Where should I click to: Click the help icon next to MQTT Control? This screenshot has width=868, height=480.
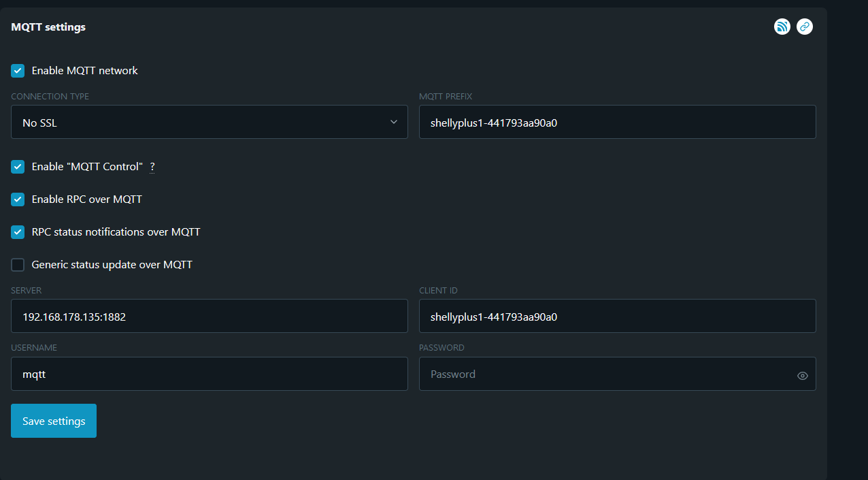pyautogui.click(x=152, y=167)
